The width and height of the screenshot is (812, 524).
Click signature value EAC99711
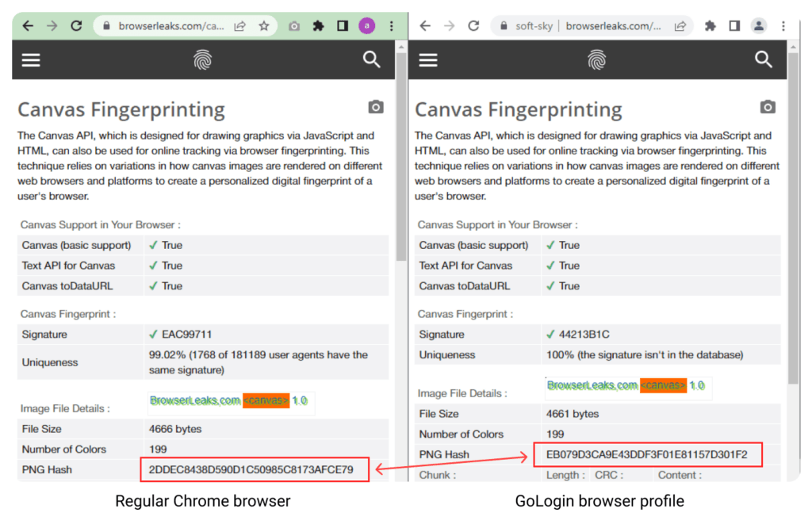coord(187,335)
